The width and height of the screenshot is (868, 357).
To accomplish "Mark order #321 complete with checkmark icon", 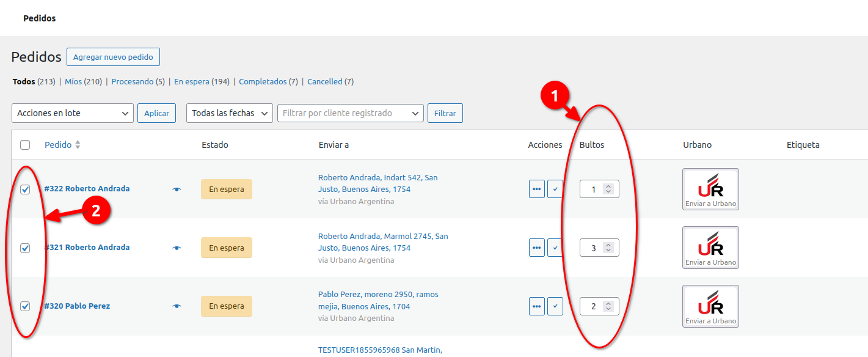I will coord(555,248).
